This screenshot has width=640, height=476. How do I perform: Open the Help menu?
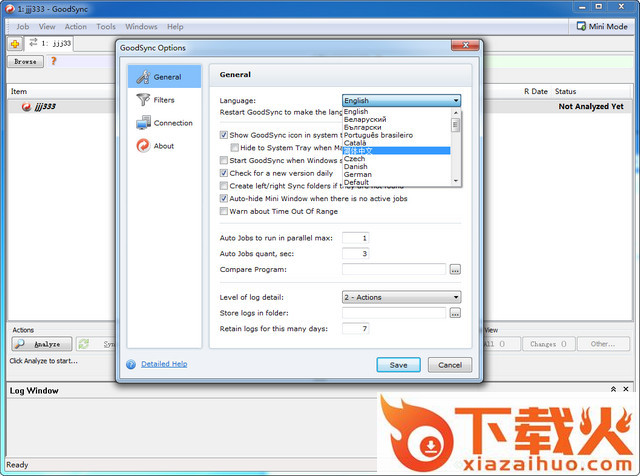coord(175,27)
